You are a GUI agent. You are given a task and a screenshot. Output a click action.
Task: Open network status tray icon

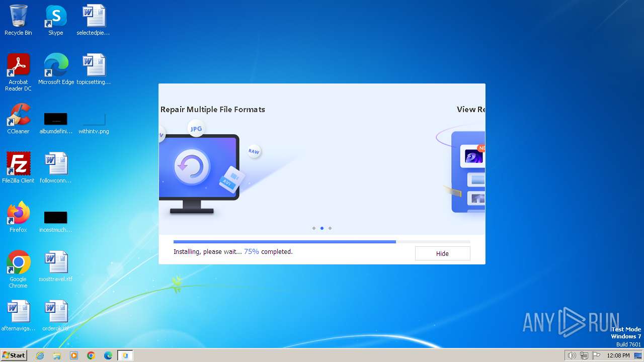[x=584, y=355]
